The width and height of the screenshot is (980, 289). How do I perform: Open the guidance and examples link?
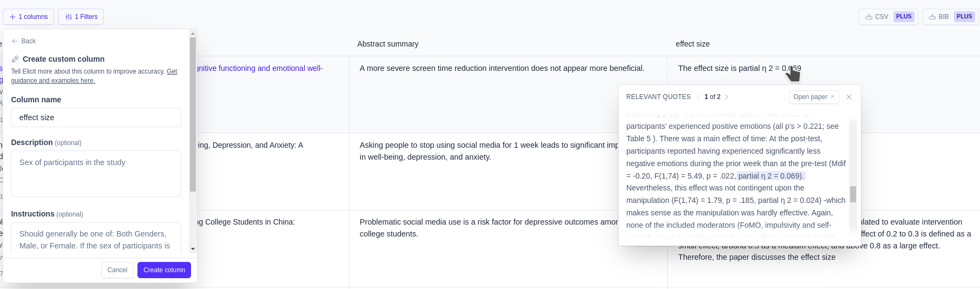(53, 81)
